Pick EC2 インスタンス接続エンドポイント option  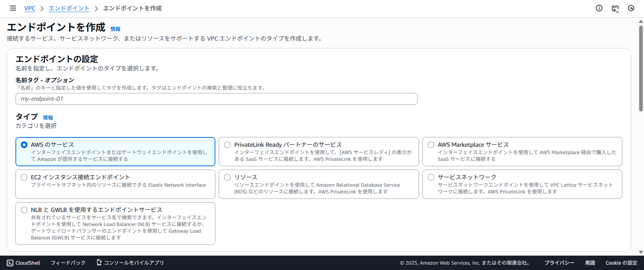pos(24,177)
